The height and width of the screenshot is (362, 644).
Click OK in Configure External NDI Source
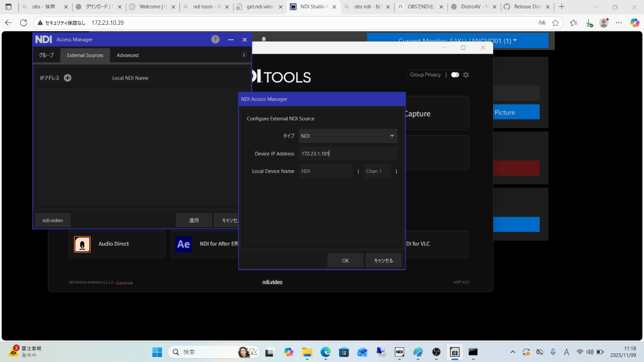pyautogui.click(x=345, y=260)
